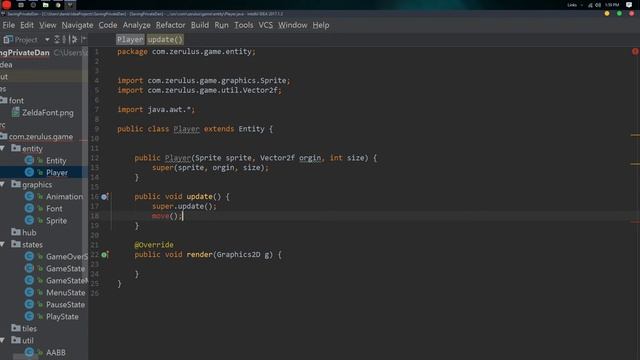640x360 pixels.
Task: Open the PlayState class
Action: tap(62, 317)
